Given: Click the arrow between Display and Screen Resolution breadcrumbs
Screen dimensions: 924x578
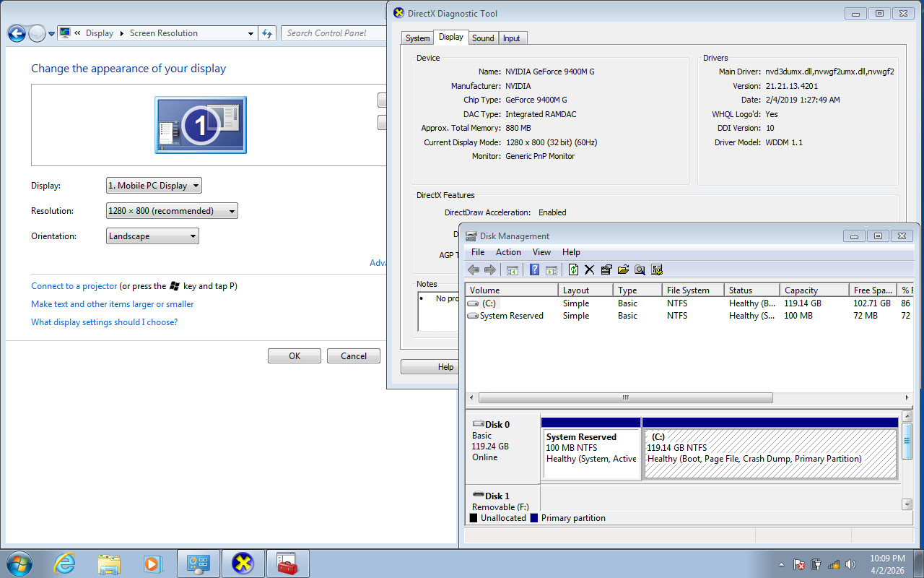Looking at the screenshot, I should pyautogui.click(x=121, y=33).
